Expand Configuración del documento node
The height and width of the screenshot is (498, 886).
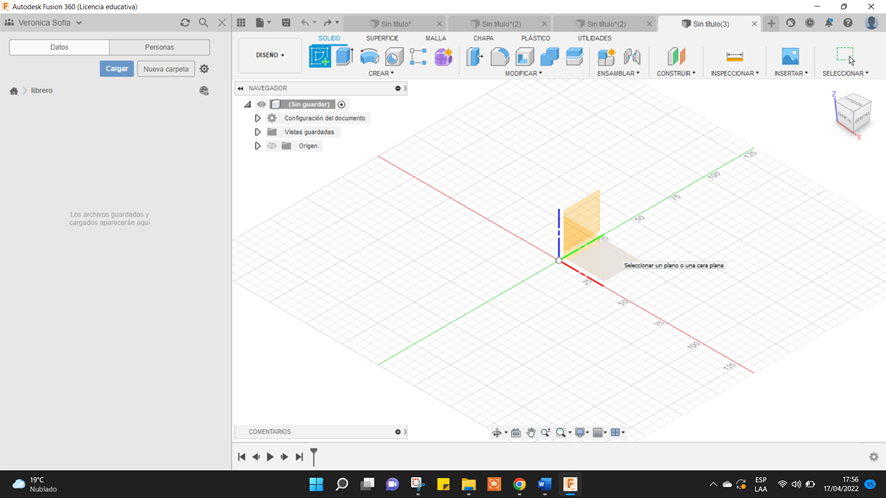click(257, 118)
